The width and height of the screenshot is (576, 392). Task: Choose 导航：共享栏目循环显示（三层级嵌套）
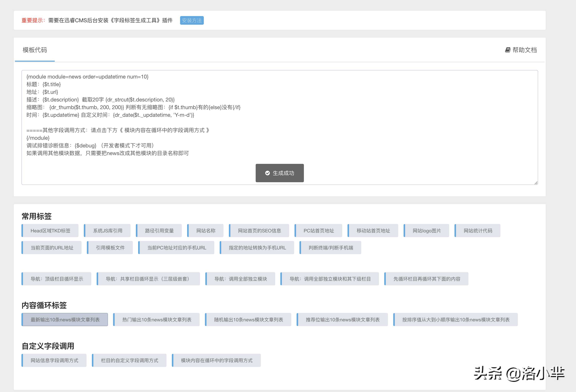point(148,279)
